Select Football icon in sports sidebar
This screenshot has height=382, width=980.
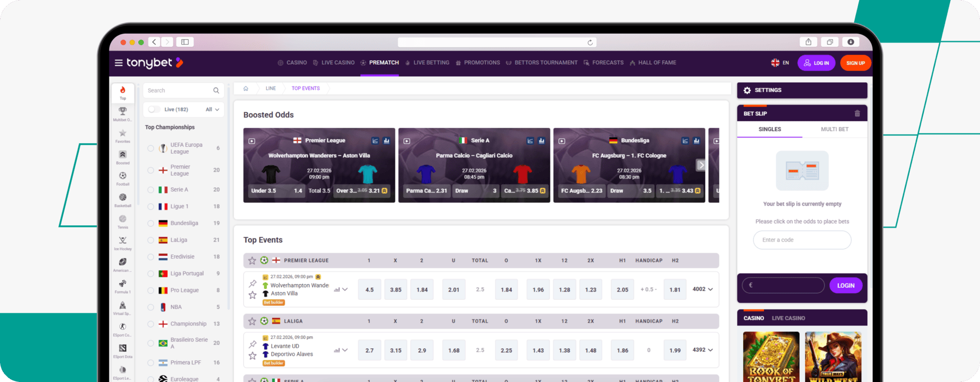tap(123, 176)
